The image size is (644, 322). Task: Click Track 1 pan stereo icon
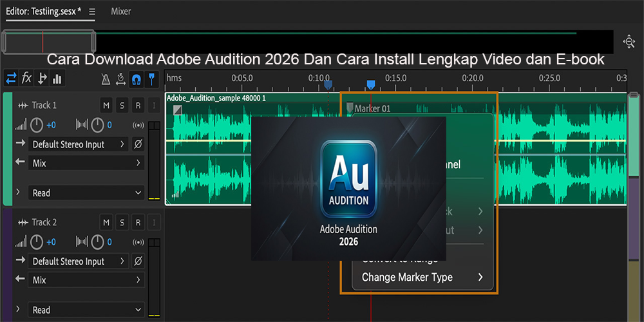82,126
